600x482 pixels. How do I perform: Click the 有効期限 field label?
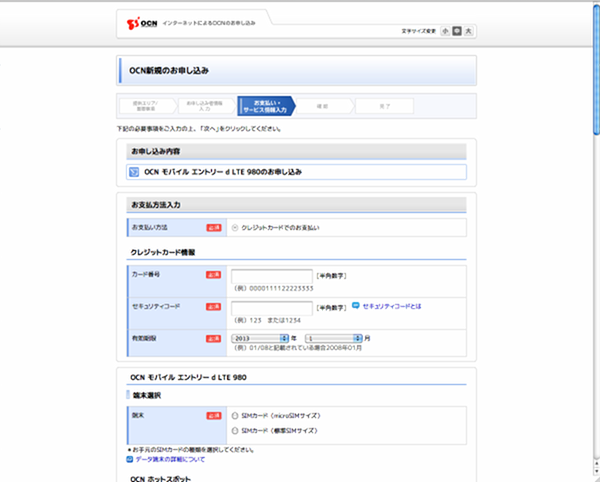coord(144,339)
